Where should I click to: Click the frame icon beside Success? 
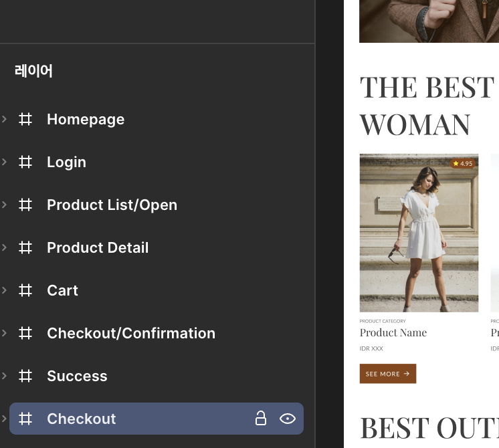point(25,376)
